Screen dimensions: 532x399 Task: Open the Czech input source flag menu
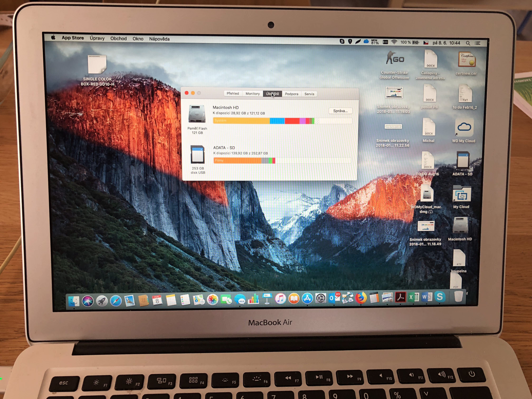pyautogui.click(x=426, y=43)
